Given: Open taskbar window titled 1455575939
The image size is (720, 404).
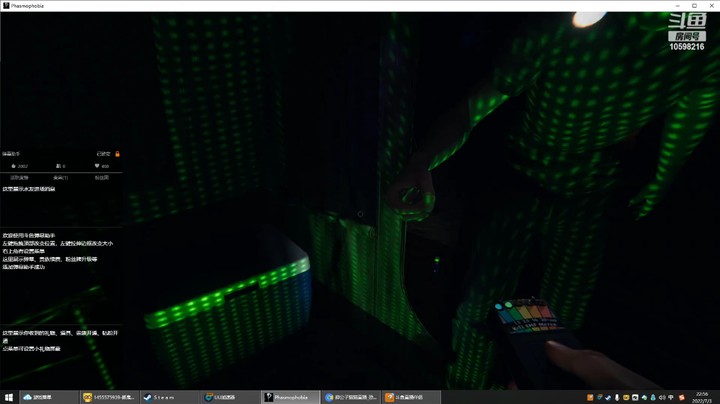Looking at the screenshot, I should pyautogui.click(x=109, y=397).
